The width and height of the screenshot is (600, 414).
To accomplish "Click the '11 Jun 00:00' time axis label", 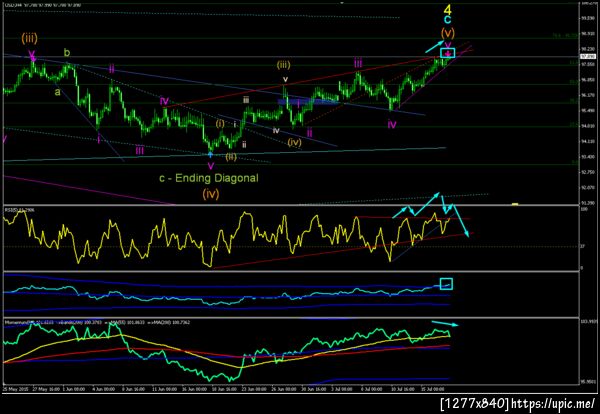I will click(x=165, y=389).
